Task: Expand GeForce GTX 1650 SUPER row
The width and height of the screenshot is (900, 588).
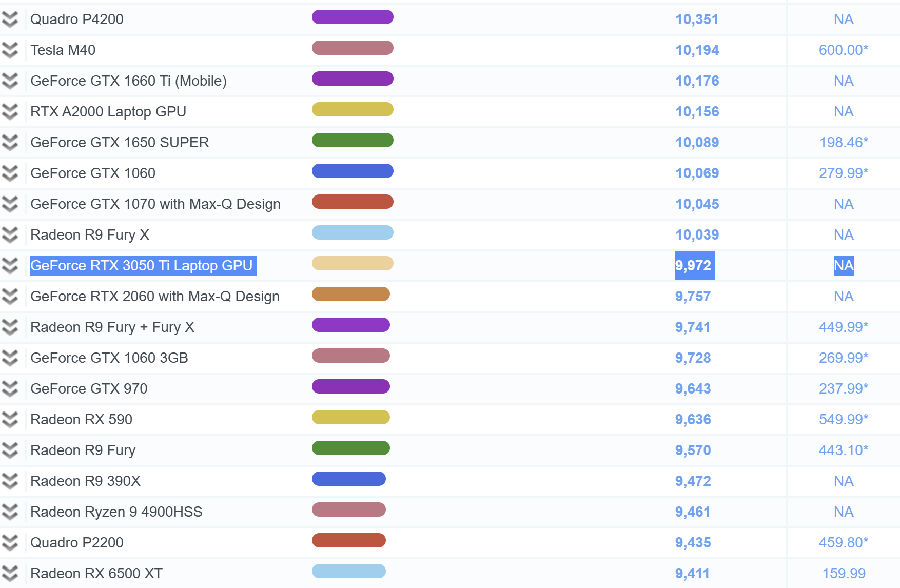Action: pos(10,143)
